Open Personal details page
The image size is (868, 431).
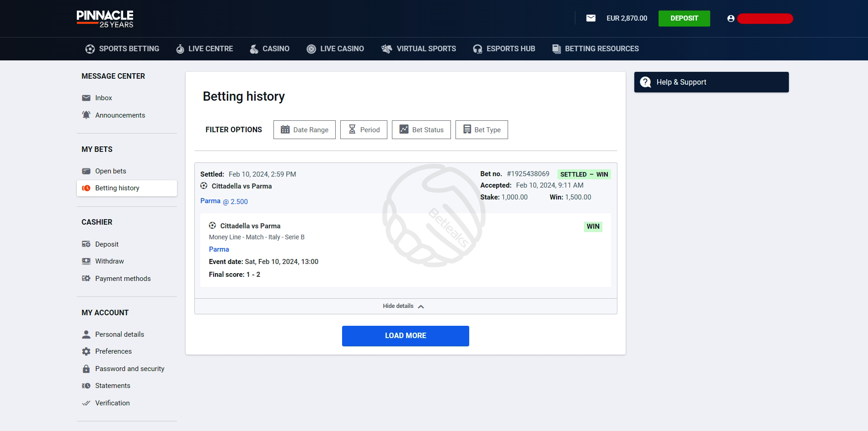click(119, 334)
